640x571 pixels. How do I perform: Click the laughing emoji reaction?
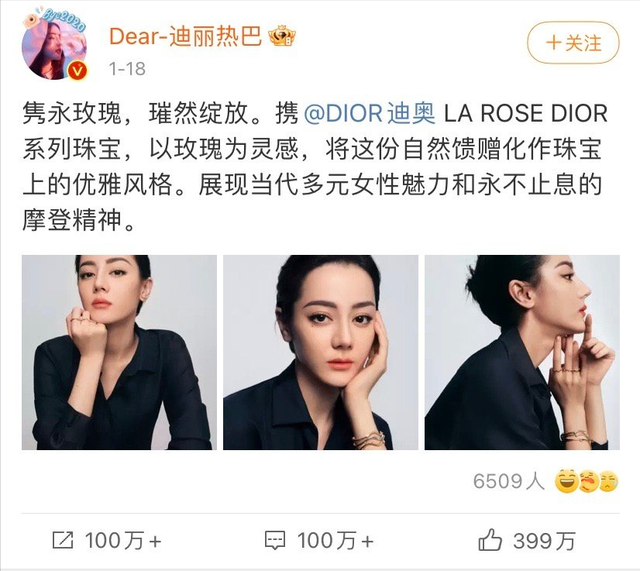pyautogui.click(x=567, y=481)
